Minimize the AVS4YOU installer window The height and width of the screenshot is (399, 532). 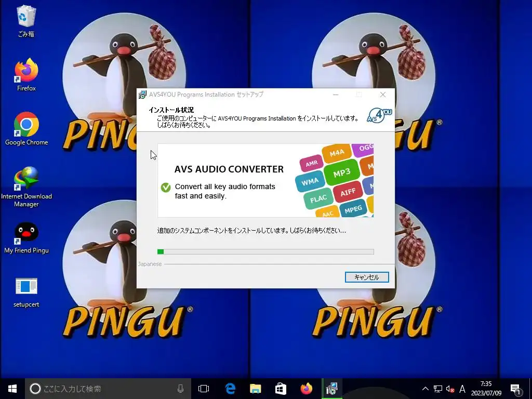pyautogui.click(x=336, y=95)
